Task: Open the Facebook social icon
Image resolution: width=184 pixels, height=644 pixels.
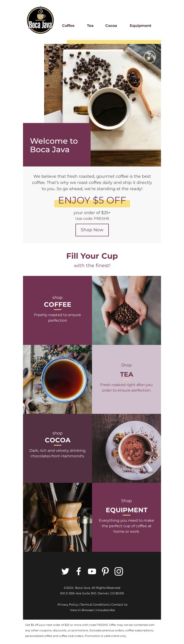Action: point(78,571)
